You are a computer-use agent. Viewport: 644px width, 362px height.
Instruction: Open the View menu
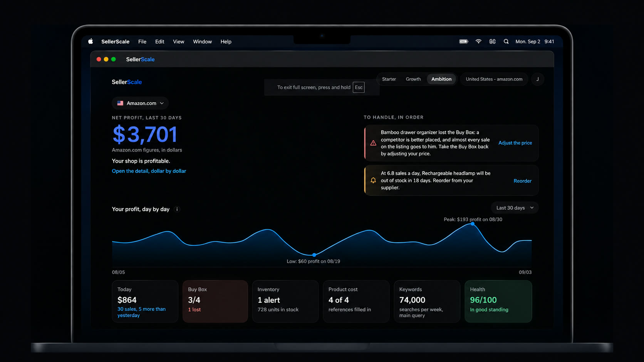pyautogui.click(x=178, y=42)
